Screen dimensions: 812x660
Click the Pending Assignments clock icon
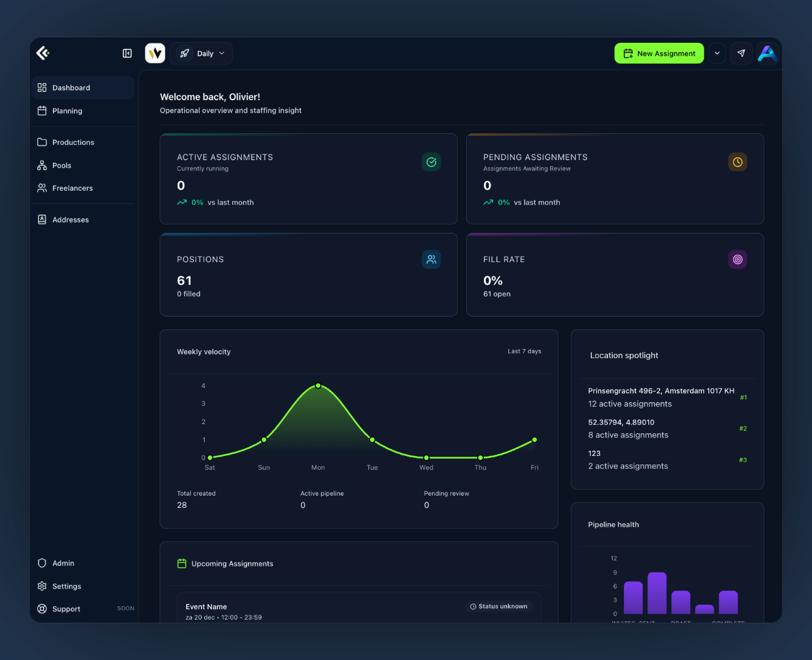(737, 162)
